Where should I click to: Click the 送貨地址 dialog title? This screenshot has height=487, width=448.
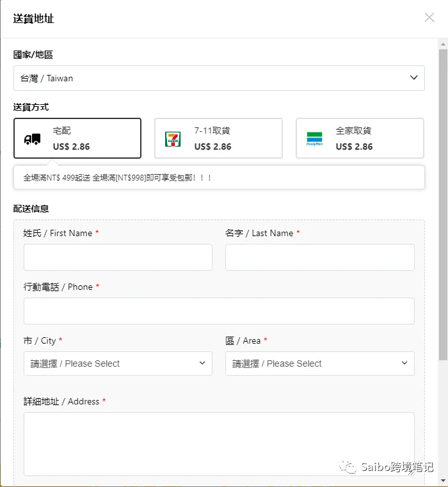tap(33, 19)
